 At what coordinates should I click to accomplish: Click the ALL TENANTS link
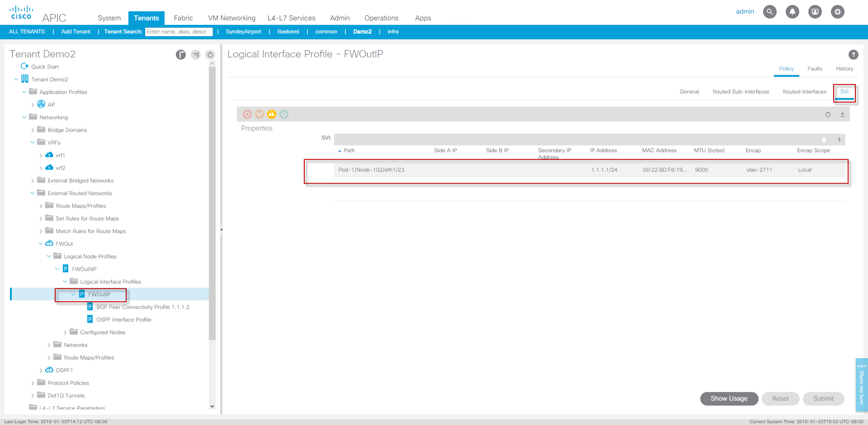pos(27,32)
